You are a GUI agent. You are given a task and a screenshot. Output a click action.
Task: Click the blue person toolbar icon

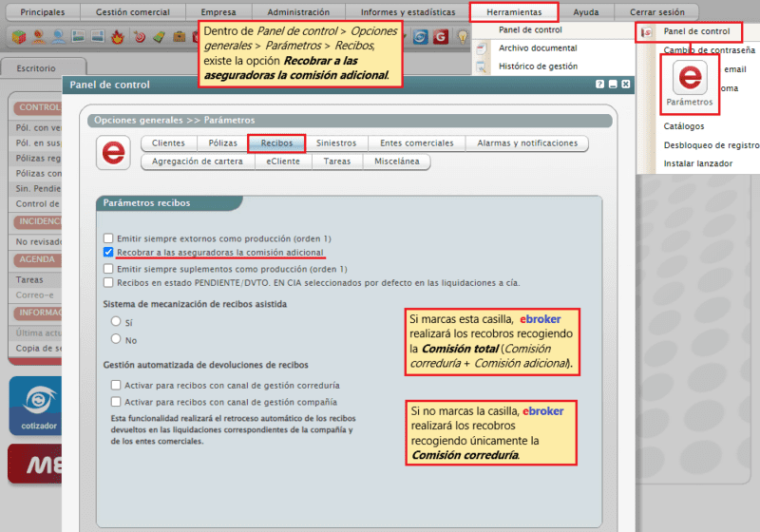(59, 37)
